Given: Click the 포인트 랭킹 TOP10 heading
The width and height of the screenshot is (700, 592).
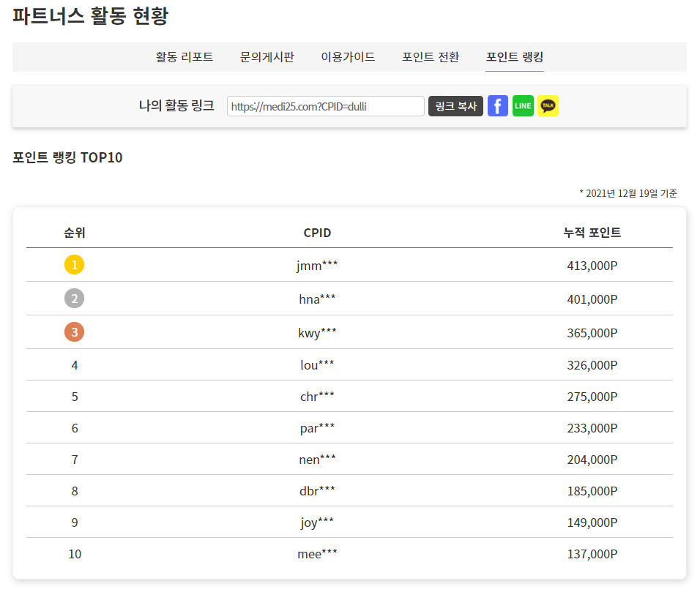Looking at the screenshot, I should (x=67, y=157).
